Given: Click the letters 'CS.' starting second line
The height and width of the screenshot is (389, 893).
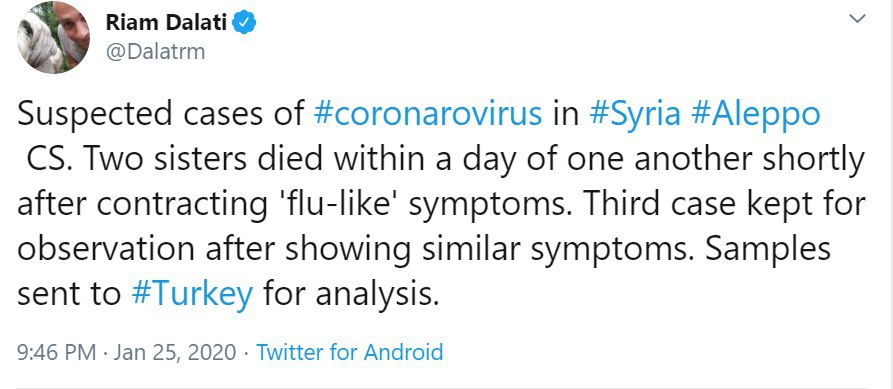Looking at the screenshot, I should [49, 159].
